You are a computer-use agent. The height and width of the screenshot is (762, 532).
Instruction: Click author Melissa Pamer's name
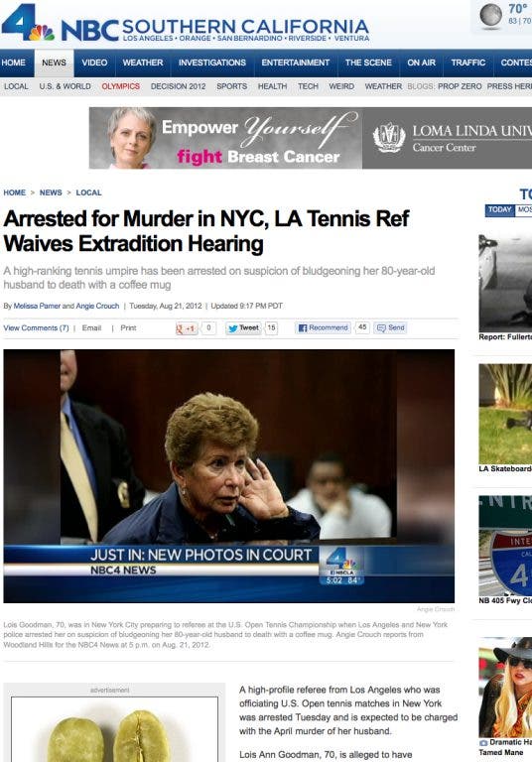[37, 306]
